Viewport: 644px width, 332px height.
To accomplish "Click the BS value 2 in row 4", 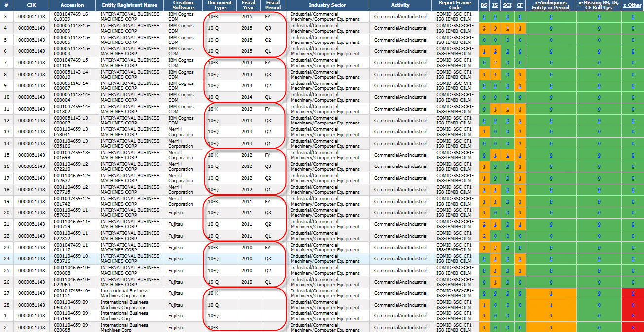I will 484,28.
